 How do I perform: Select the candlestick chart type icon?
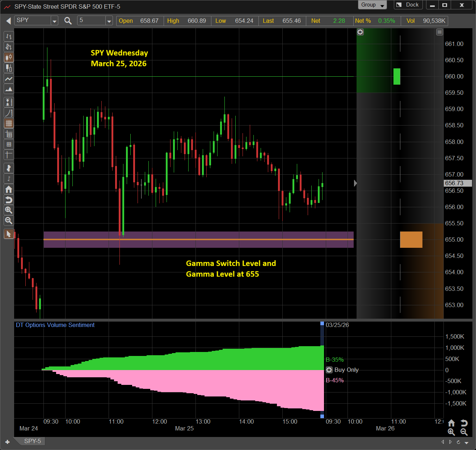(9, 58)
